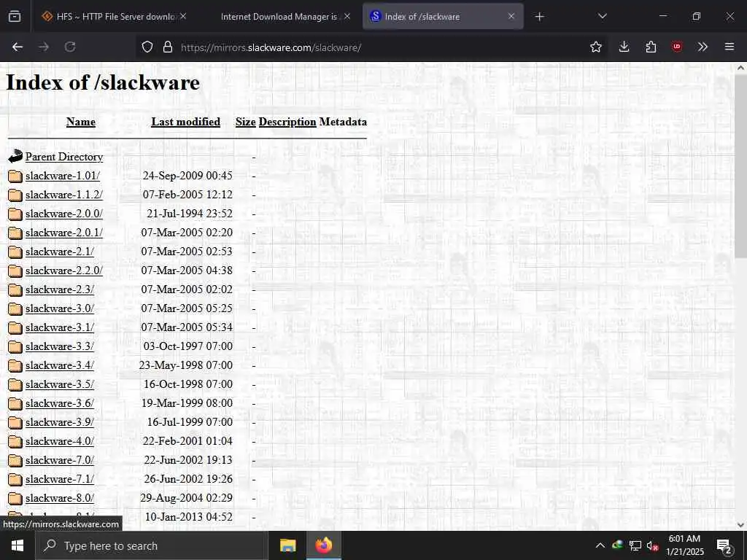This screenshot has width=747, height=560.
Task: Open the Windows Start menu
Action: tap(18, 545)
